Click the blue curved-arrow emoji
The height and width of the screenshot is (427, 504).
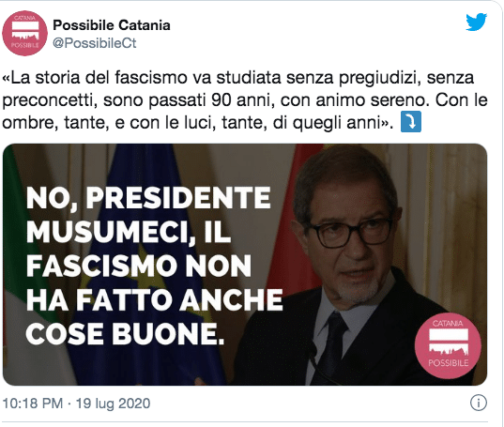coord(411,122)
